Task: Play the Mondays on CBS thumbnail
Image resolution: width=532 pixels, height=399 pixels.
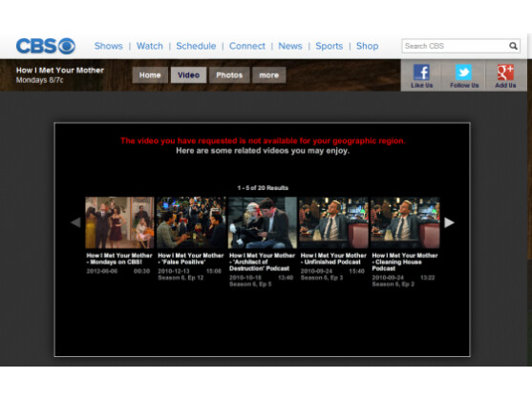Action: click(119, 222)
